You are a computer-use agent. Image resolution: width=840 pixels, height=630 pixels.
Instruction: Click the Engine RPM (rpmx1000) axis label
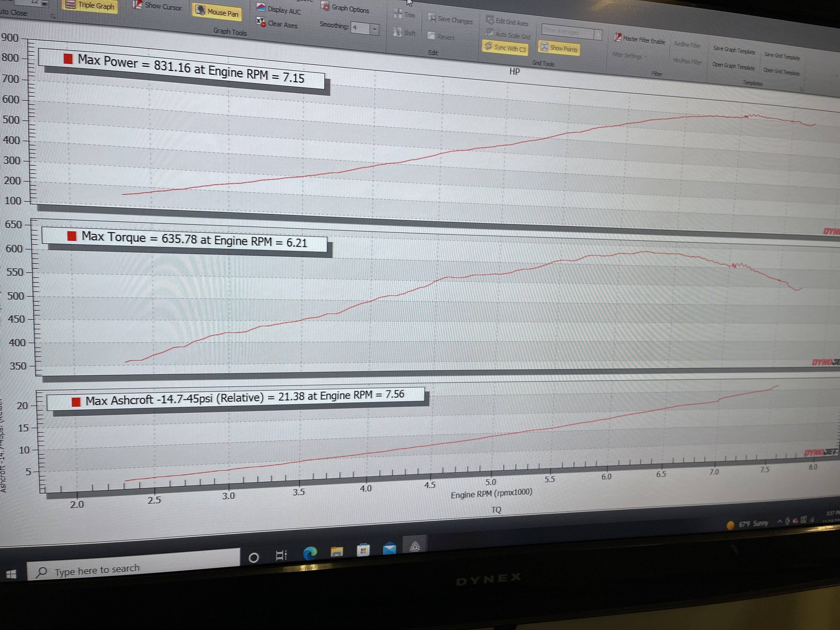click(491, 493)
